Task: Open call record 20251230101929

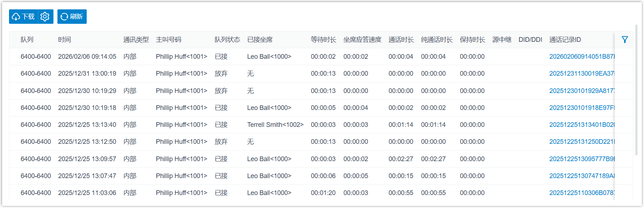Action: 582,91
